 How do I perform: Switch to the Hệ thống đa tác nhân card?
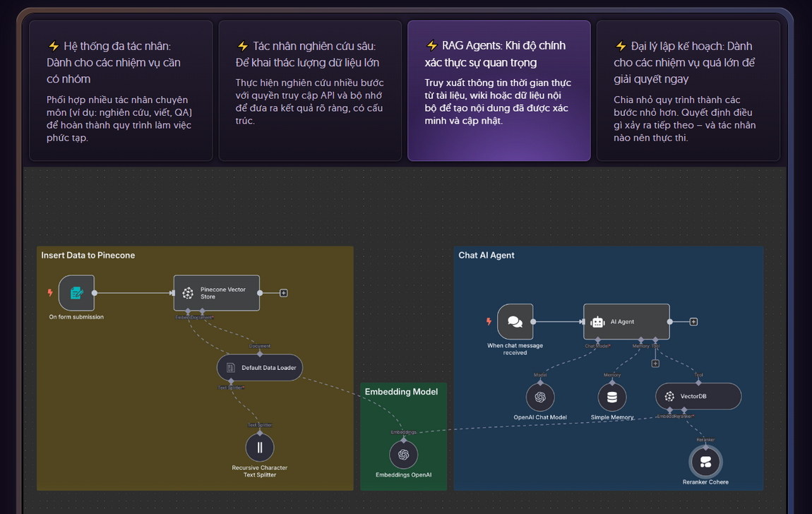(x=120, y=90)
